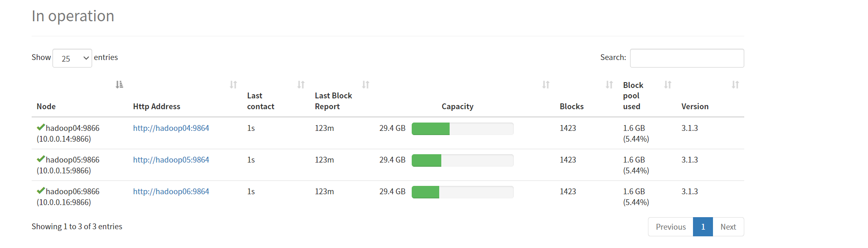This screenshot has height=248, width=868.
Task: Sort by Last contact column icon
Action: click(301, 85)
